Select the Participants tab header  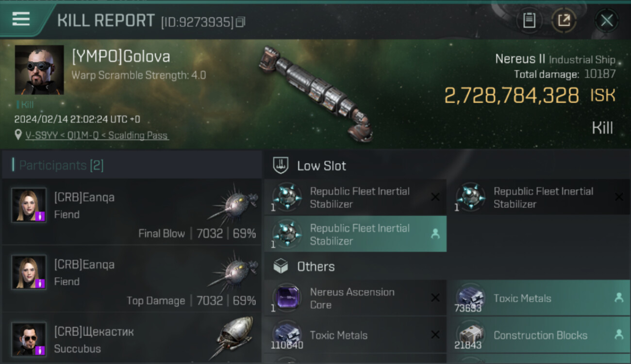point(61,165)
